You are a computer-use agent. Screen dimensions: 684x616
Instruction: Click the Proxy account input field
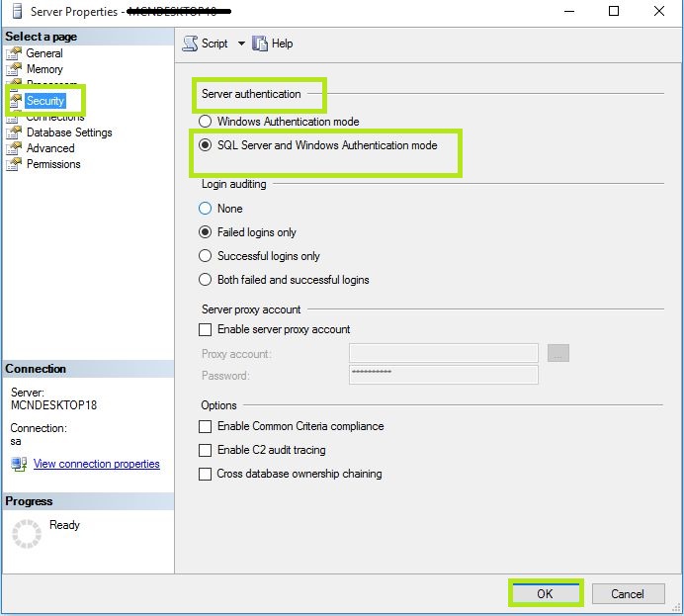point(444,353)
